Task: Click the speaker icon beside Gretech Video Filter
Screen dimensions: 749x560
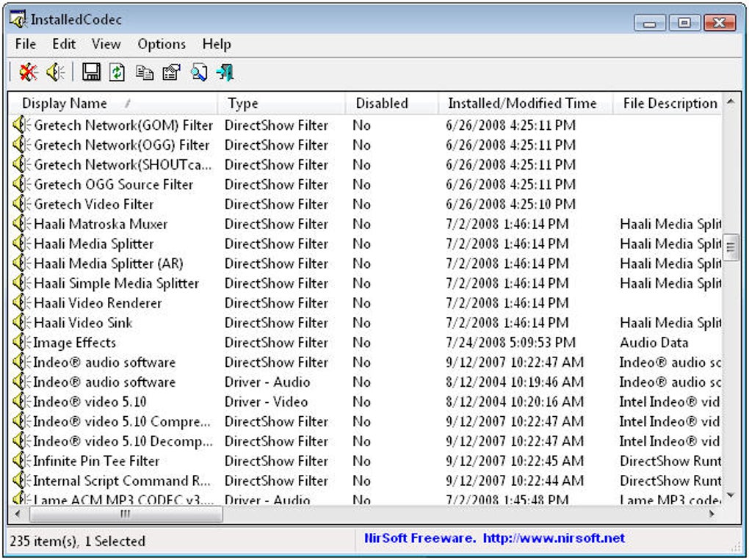Action: [21, 204]
